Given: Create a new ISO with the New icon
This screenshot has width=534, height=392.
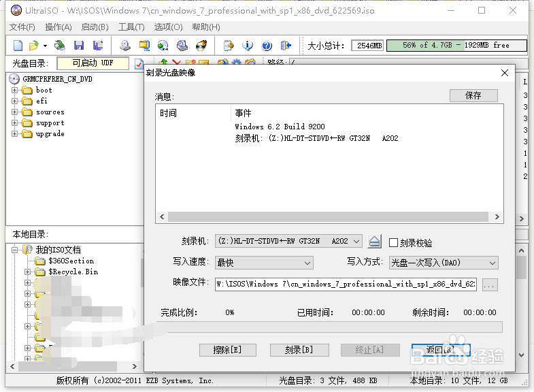Looking at the screenshot, I should point(18,46).
